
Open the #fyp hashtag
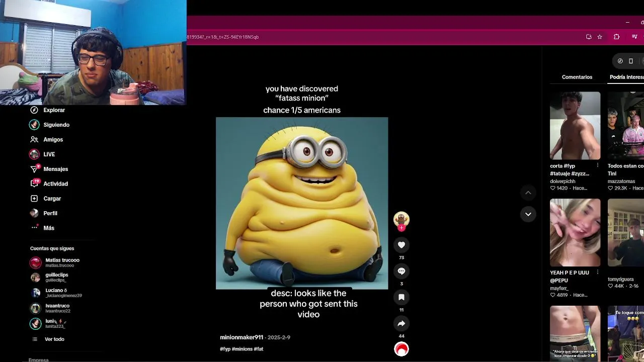(x=225, y=349)
